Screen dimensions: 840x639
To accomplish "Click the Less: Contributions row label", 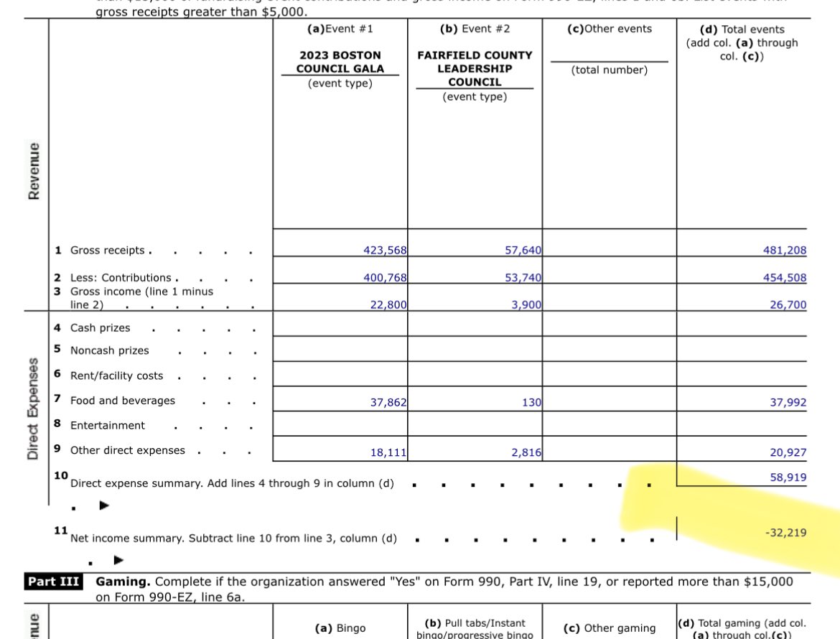I will point(121,277).
